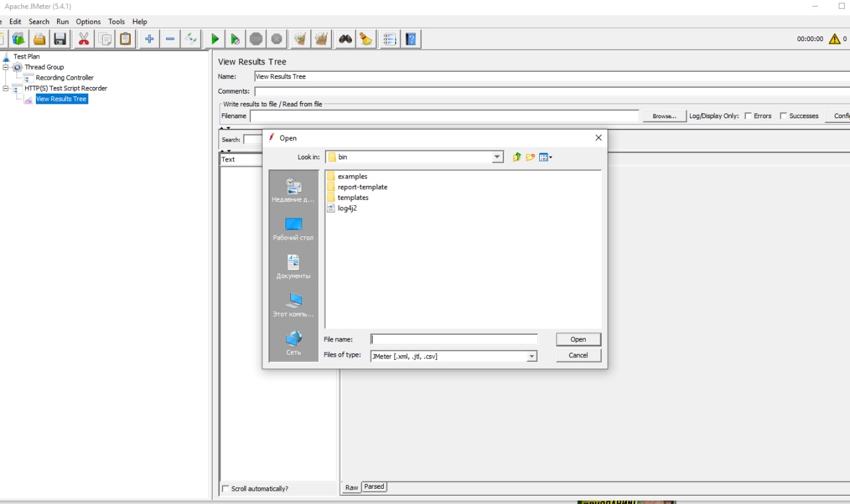Go up one level in Open dialog

(517, 157)
